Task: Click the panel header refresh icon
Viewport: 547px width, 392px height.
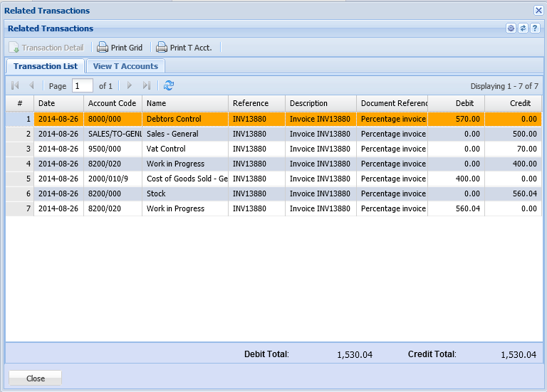Action: pos(522,28)
